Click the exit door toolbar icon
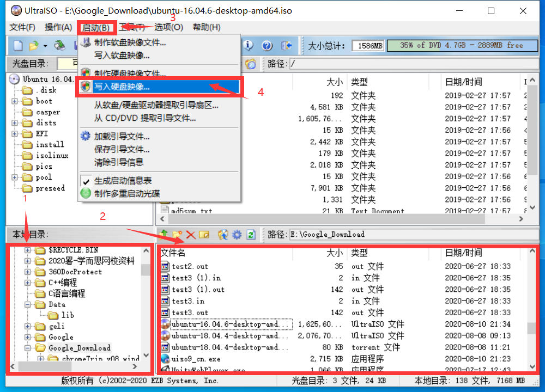The image size is (545, 392). (x=287, y=46)
